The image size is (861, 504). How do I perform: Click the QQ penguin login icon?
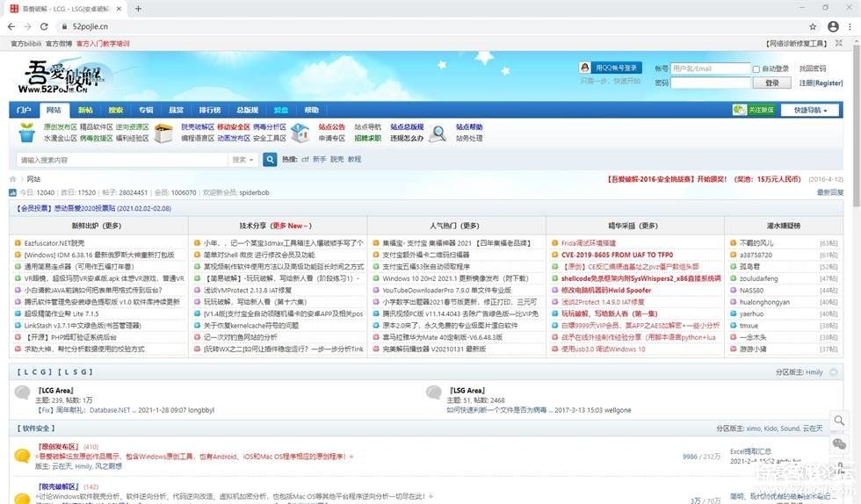[x=585, y=68]
